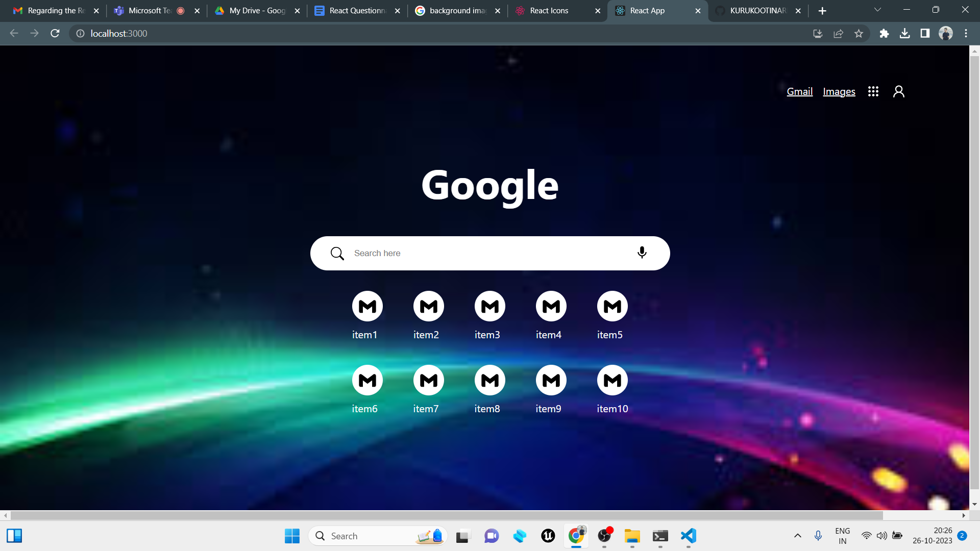Screen dimensions: 980x551
Task: Launch Visual Studio Code from the taskbar
Action: click(x=688, y=536)
